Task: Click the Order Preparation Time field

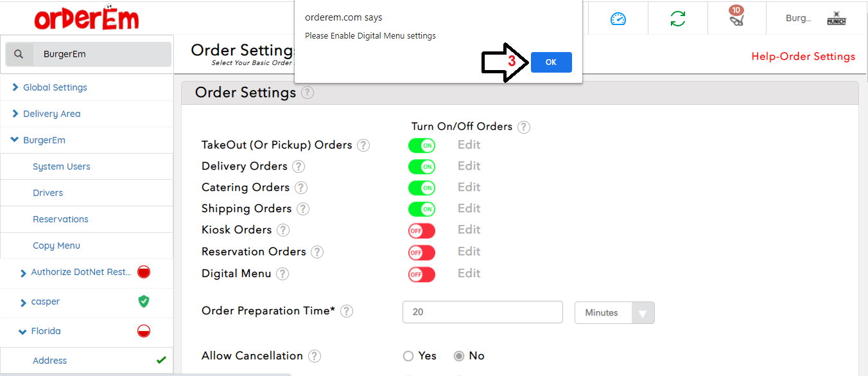Action: pyautogui.click(x=482, y=312)
